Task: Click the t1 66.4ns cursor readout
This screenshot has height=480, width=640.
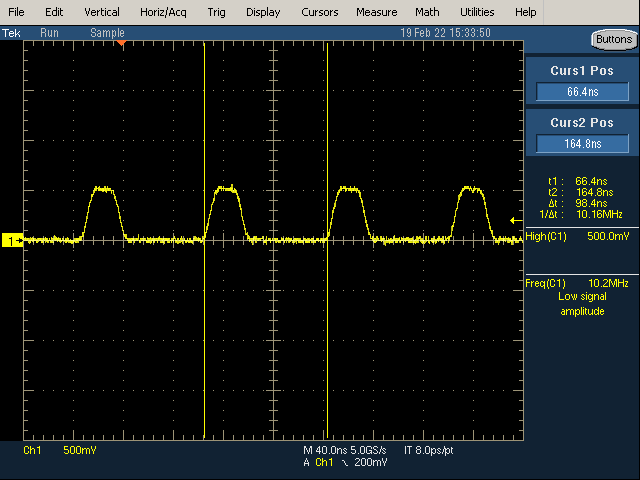Action: pos(578,181)
